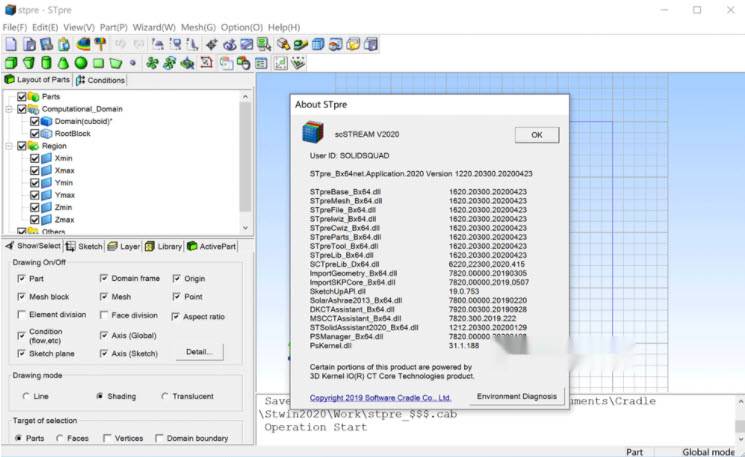
Task: Click the RootBlock icon in the tree
Action: (x=47, y=133)
